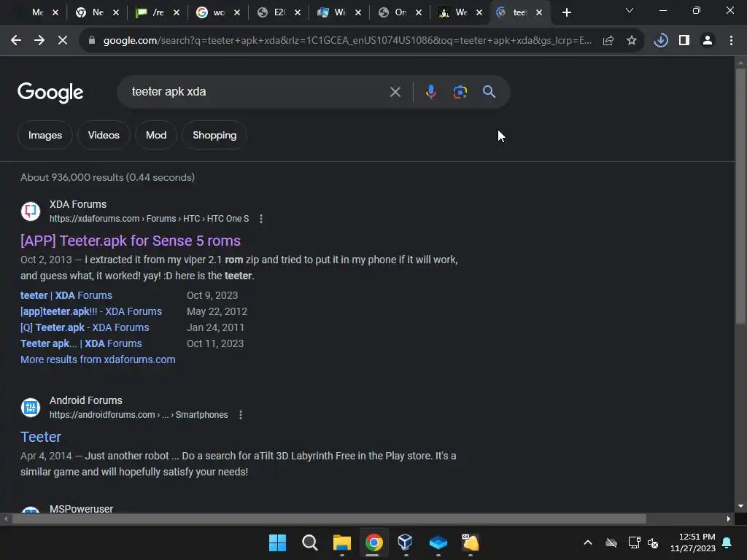Open the Chrome profile icon
This screenshot has width=747, height=560.
tap(708, 41)
